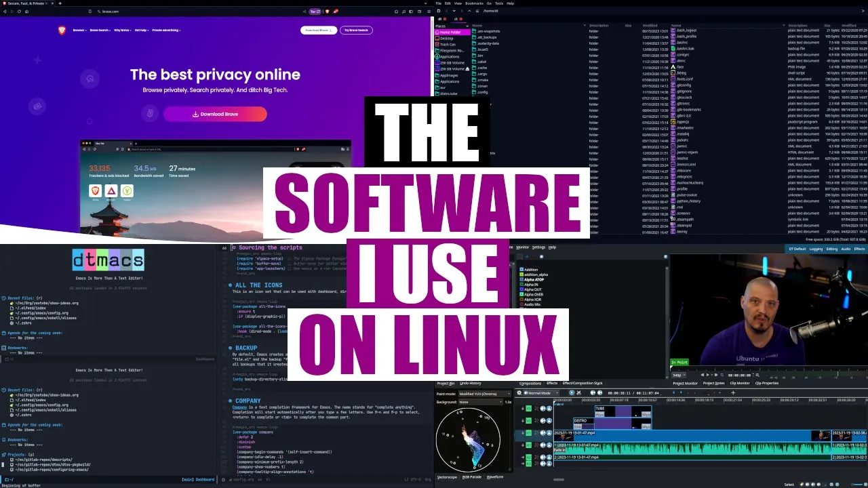Image resolution: width=868 pixels, height=488 pixels.
Task: Select the .python_history file in right pane
Action: pyautogui.click(x=687, y=201)
